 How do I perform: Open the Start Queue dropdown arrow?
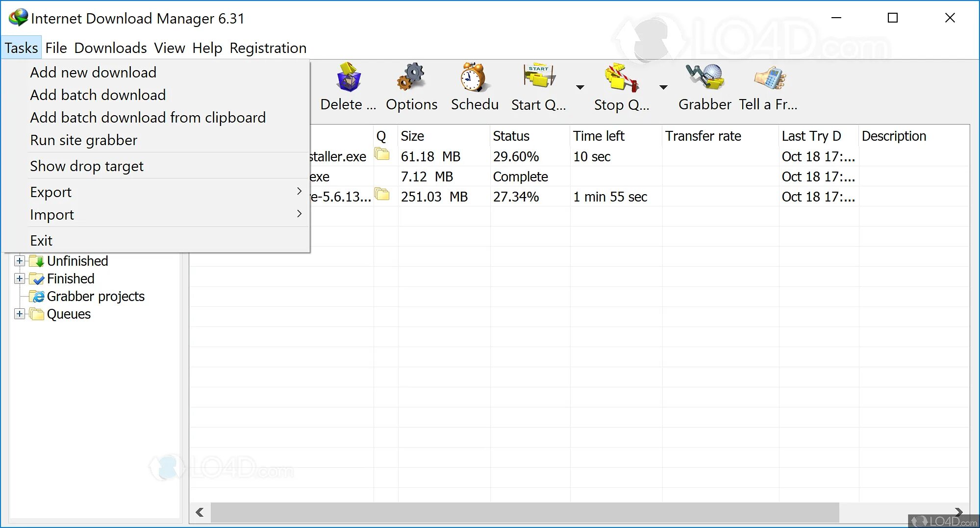click(x=580, y=87)
